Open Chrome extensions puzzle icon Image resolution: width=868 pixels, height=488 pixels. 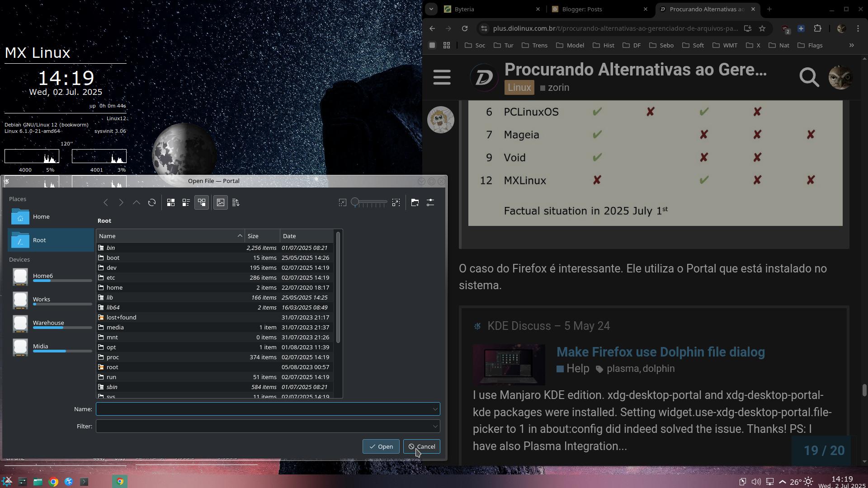(817, 28)
